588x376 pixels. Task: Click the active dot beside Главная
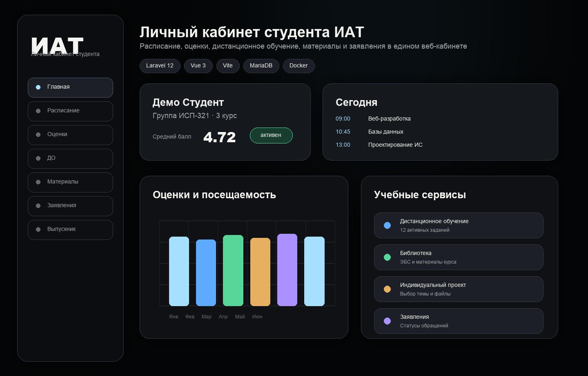(x=38, y=87)
